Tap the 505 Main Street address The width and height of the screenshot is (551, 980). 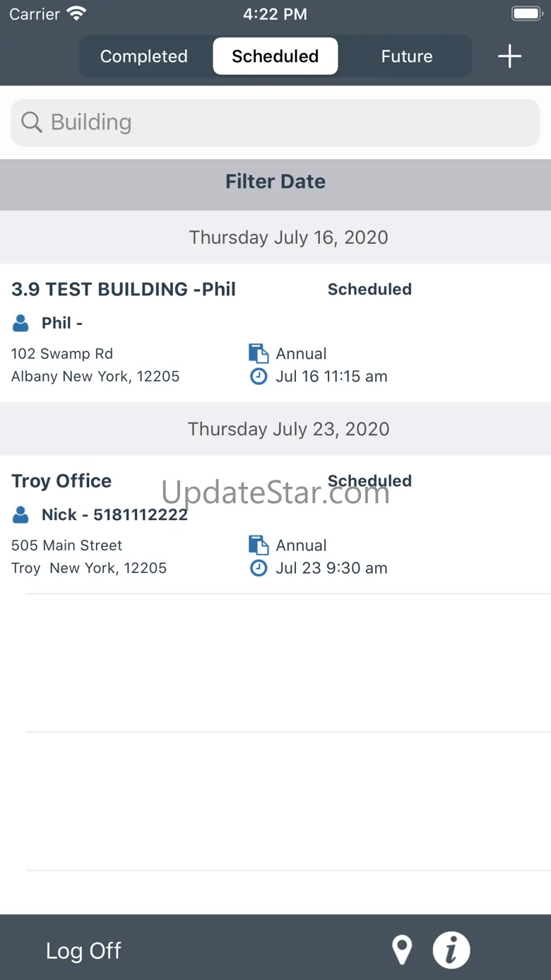click(67, 545)
